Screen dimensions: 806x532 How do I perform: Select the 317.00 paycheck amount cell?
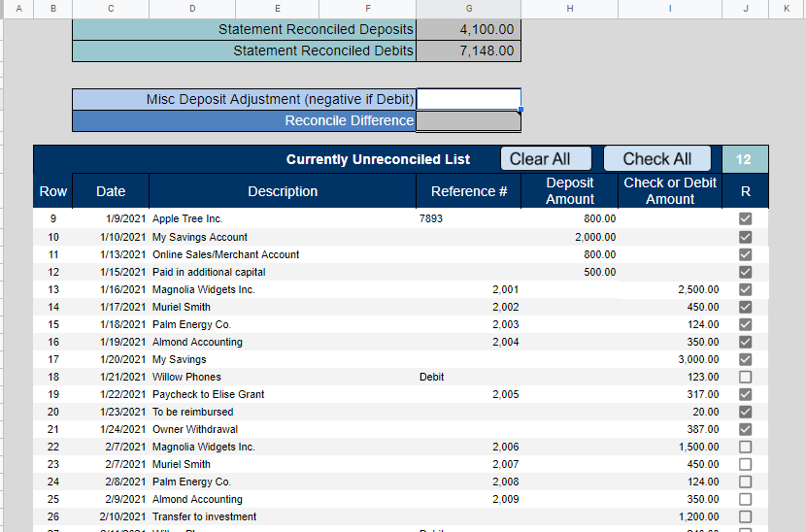(670, 394)
